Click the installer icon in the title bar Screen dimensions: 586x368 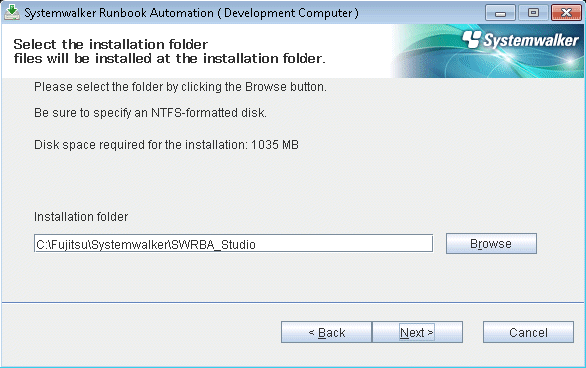[12, 12]
